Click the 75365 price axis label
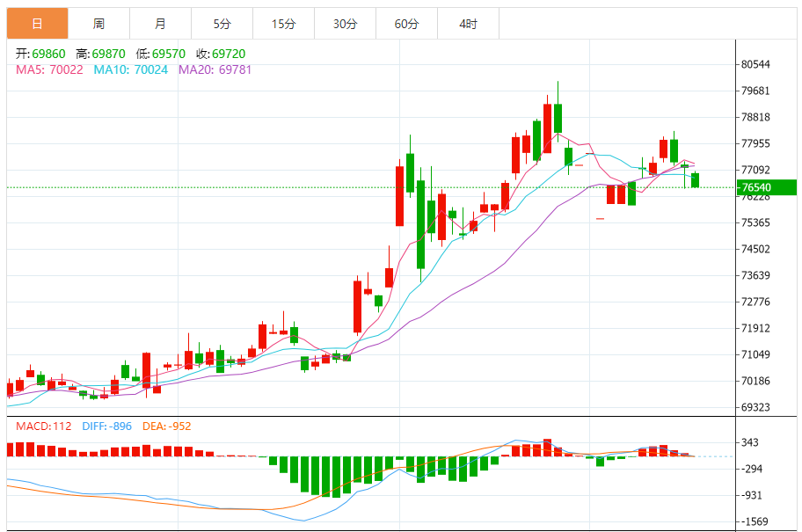The height and width of the screenshot is (532, 802). pos(755,222)
